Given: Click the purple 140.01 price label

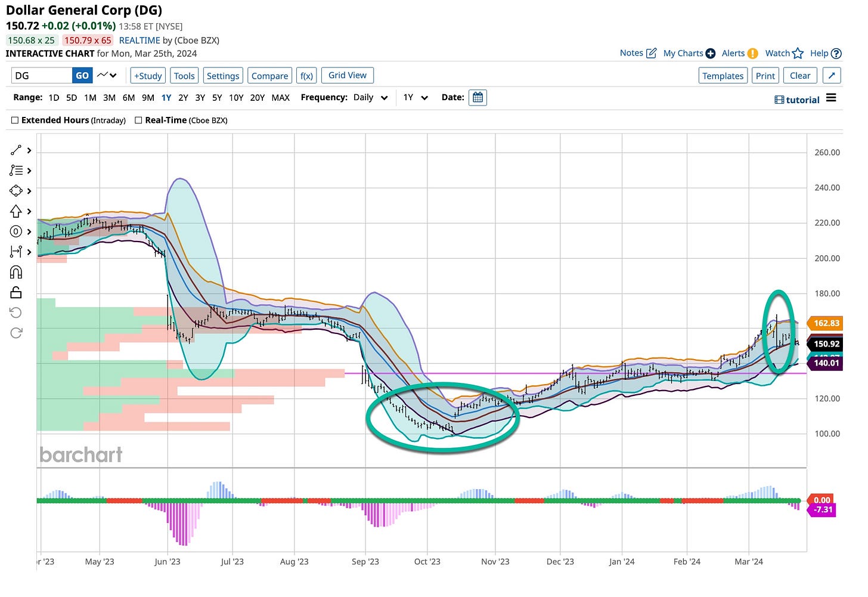Looking at the screenshot, I should click(x=824, y=363).
